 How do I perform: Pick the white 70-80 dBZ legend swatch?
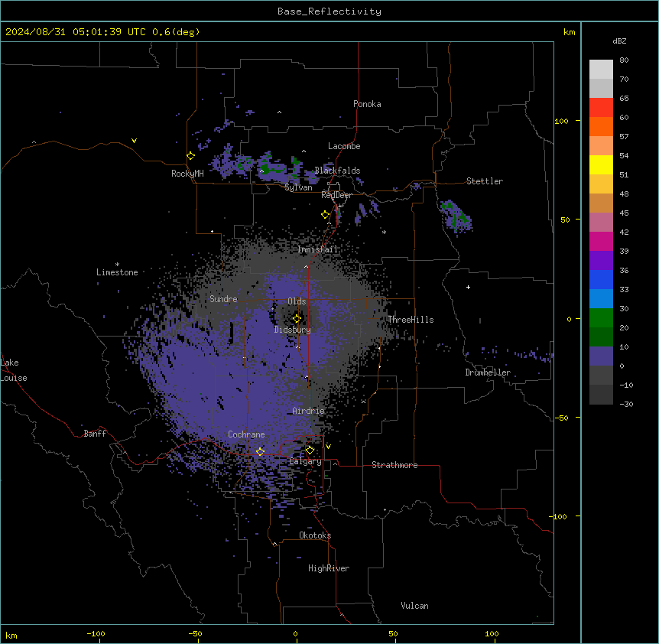point(601,70)
